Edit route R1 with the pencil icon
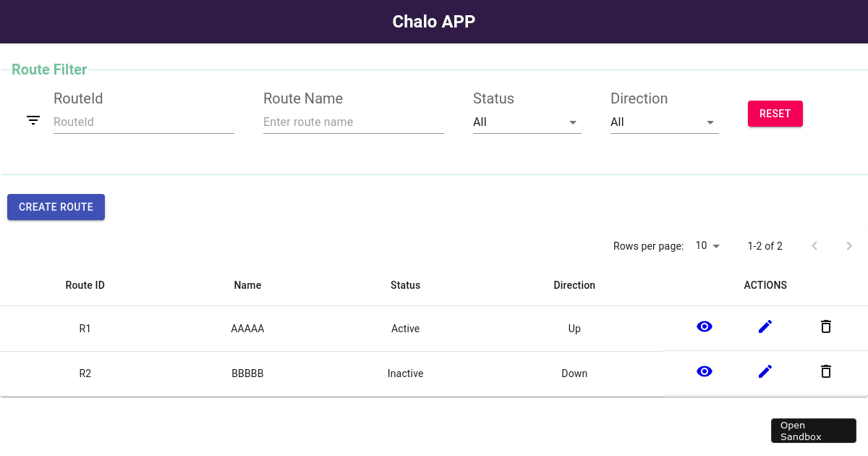The image size is (868, 456). 765,326
